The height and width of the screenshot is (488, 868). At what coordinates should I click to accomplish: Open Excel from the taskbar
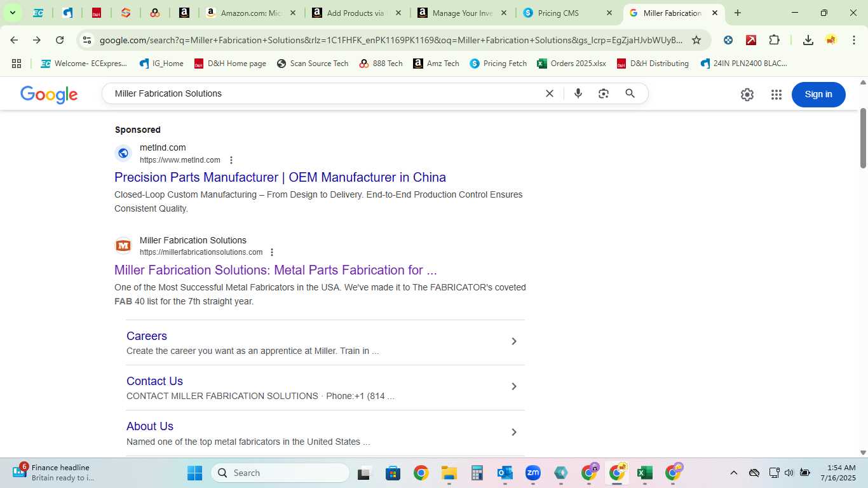pos(644,473)
